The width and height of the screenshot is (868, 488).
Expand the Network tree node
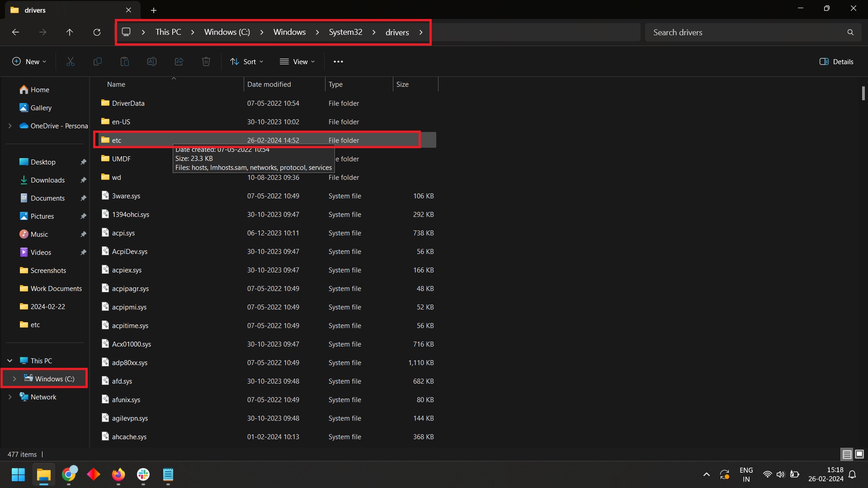click(10, 397)
